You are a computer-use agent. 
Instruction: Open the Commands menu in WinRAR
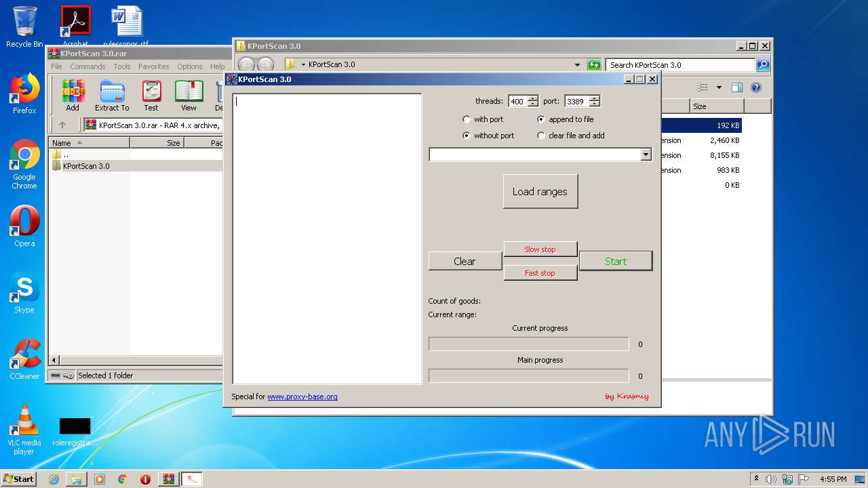(x=87, y=66)
